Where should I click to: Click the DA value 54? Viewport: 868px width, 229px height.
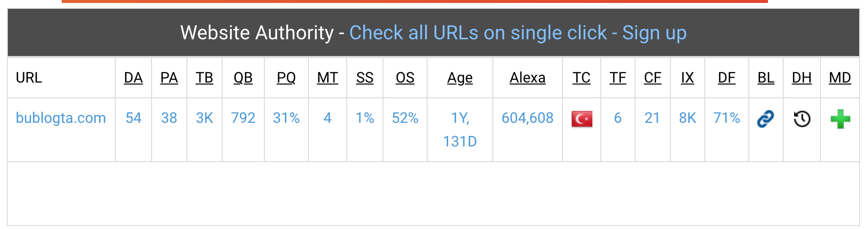tap(133, 118)
